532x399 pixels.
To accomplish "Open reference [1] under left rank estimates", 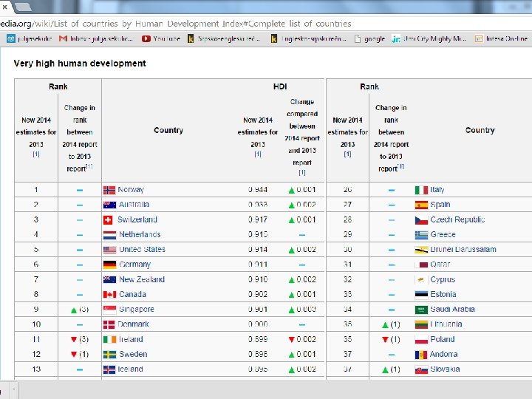I will (x=36, y=154).
